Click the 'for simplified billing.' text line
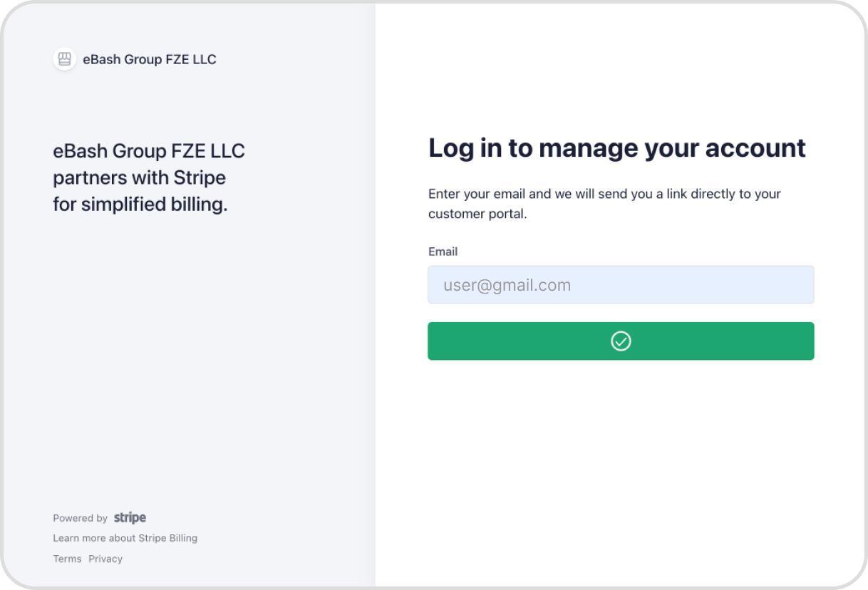Image resolution: width=868 pixels, height=590 pixels. [140, 205]
